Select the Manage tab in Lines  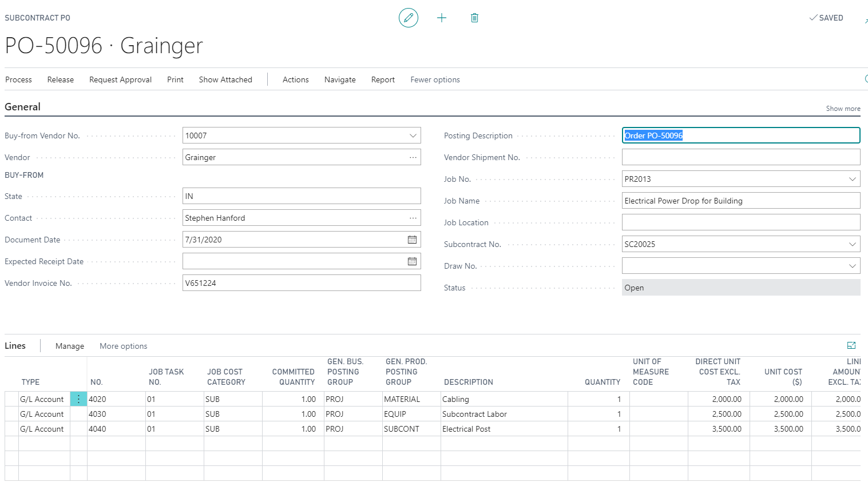[x=69, y=346]
